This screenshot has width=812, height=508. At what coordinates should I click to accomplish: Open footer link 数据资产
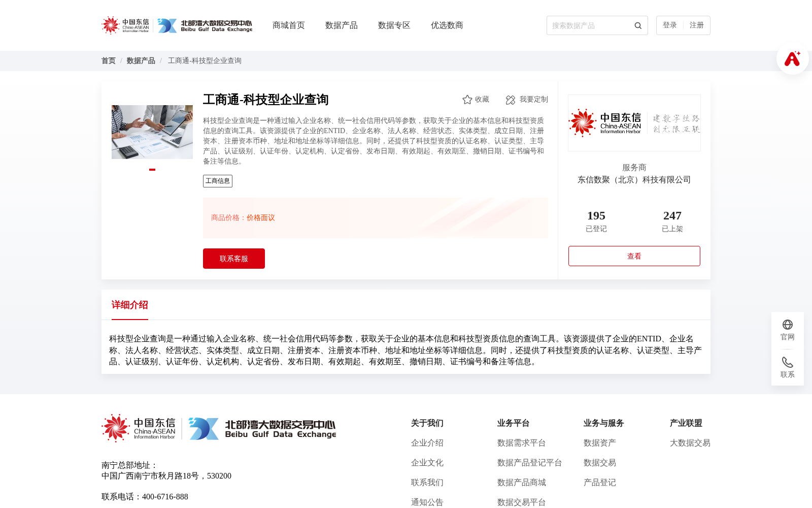click(x=600, y=443)
